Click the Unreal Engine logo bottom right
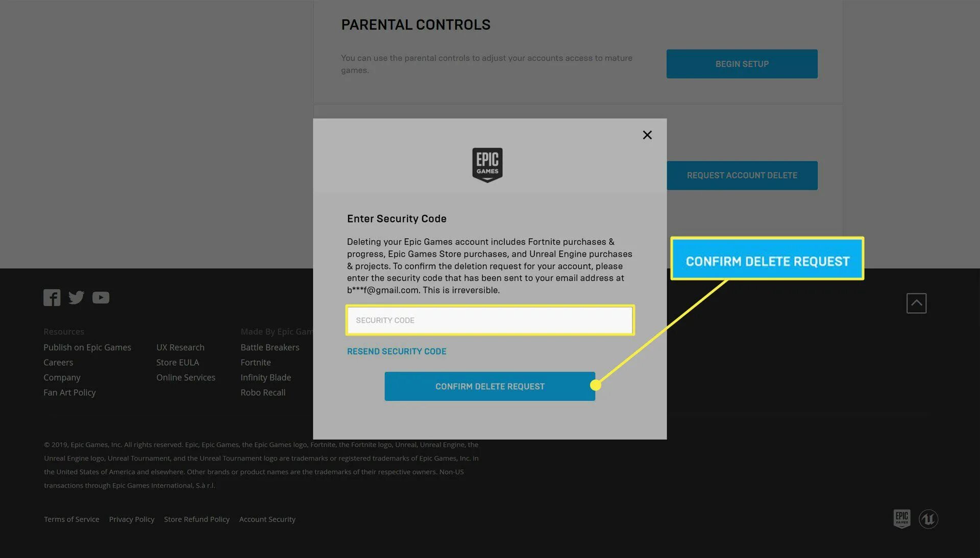This screenshot has height=558, width=980. coord(928,518)
